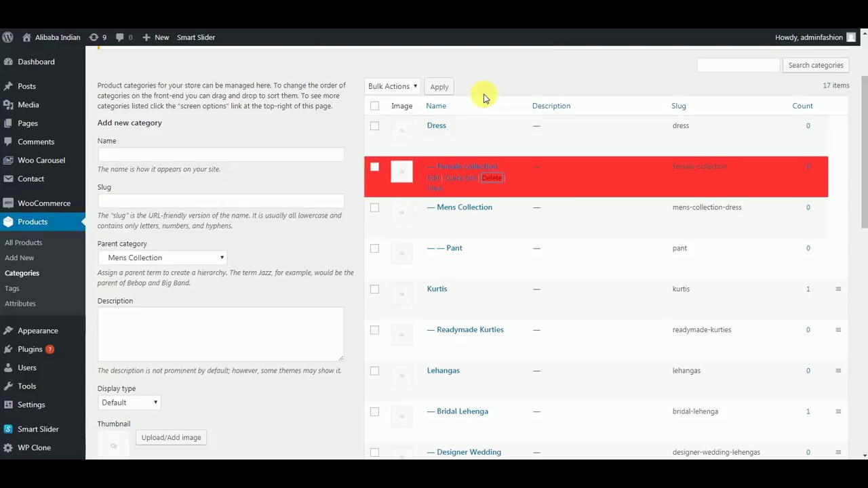
Task: Click the WordPress logo icon
Action: [x=7, y=37]
